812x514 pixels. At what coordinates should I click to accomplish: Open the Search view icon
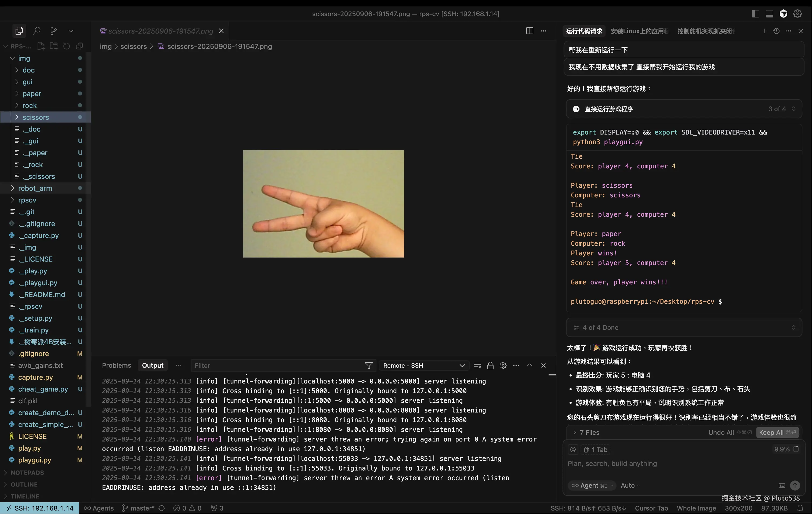pos(37,31)
